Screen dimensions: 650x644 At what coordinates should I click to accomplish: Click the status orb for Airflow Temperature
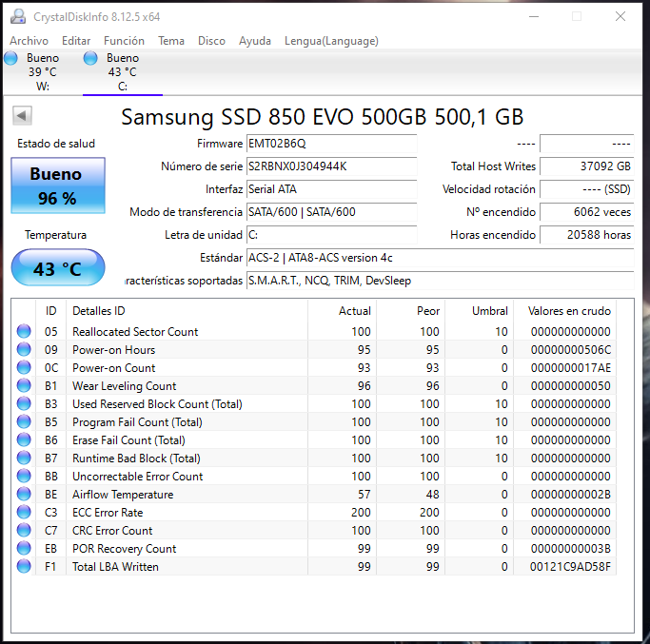(x=24, y=494)
